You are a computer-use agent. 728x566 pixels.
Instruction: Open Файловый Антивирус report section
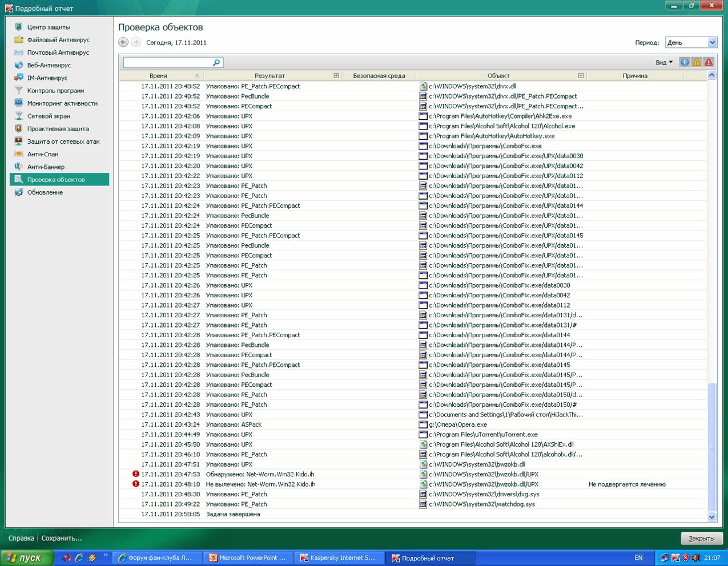click(58, 40)
